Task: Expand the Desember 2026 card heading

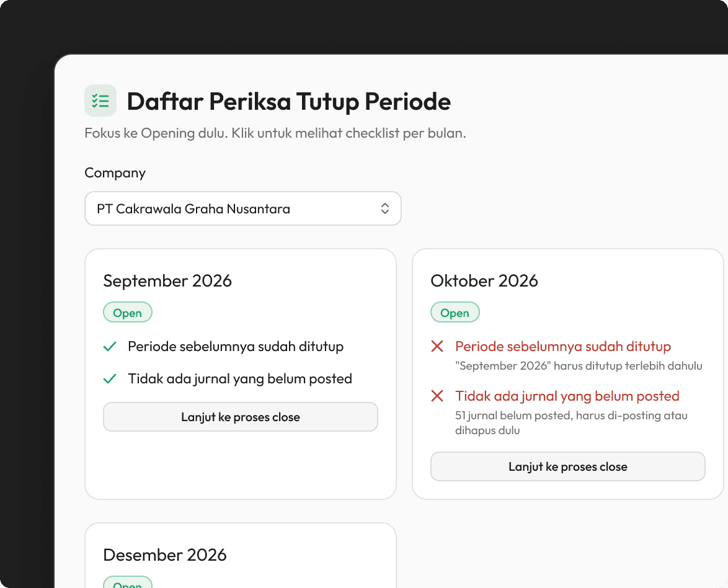Action: pyautogui.click(x=165, y=555)
